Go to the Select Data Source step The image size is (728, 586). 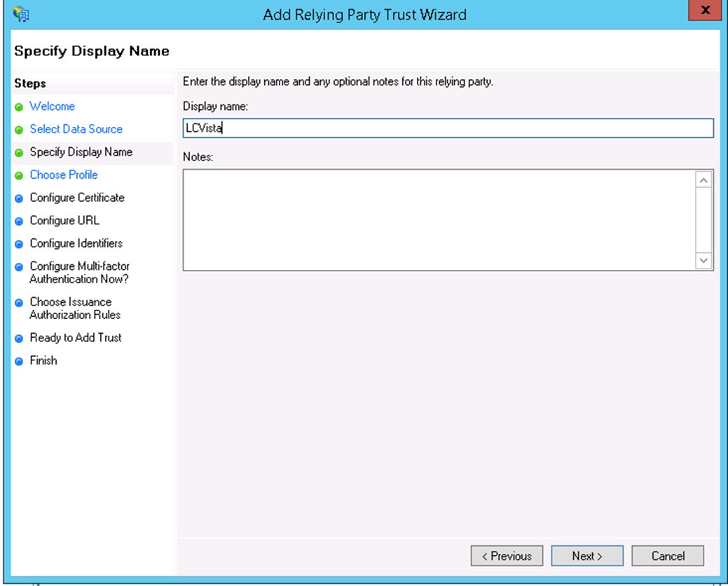point(76,130)
